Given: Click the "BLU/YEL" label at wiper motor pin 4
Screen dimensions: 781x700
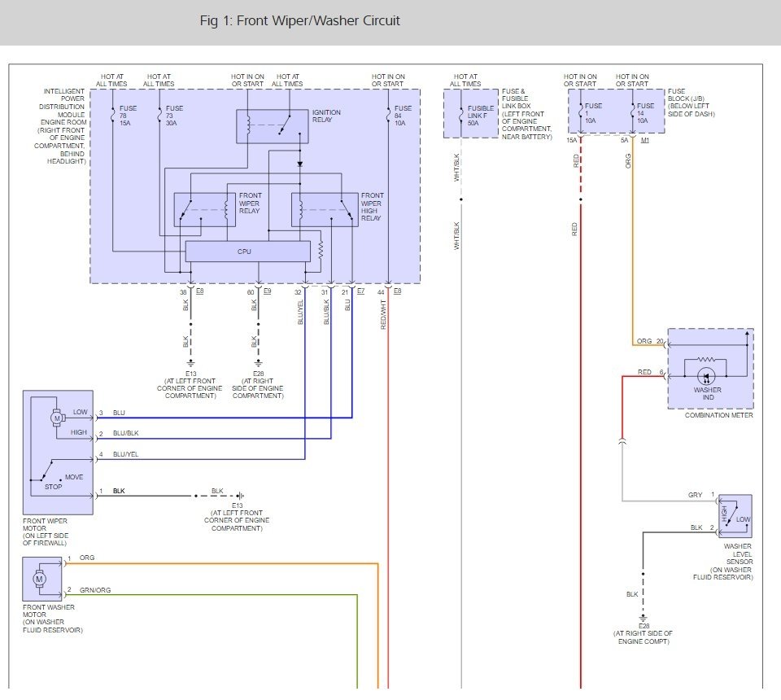Looking at the screenshot, I should click(125, 454).
